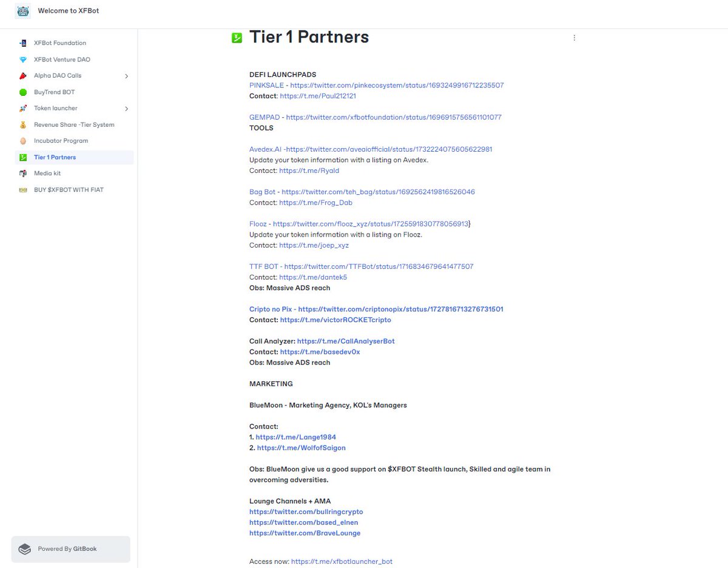Click listing on Avedex description text
Screen dimensions: 728x568
pos(339,160)
